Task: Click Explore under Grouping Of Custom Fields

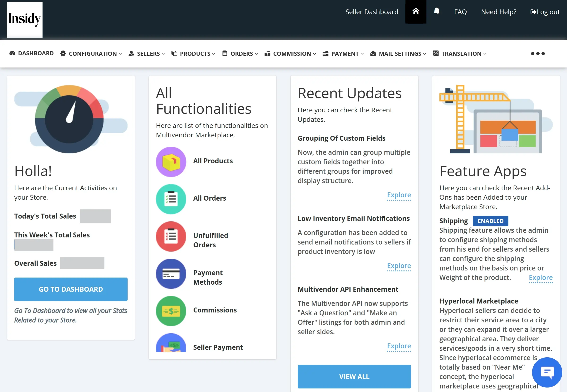Action: [399, 195]
